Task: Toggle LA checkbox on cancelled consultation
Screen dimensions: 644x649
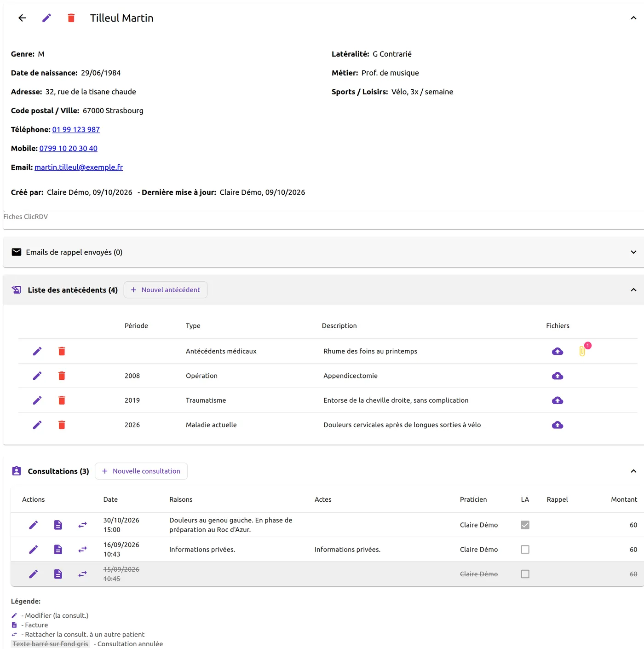Action: click(x=525, y=574)
